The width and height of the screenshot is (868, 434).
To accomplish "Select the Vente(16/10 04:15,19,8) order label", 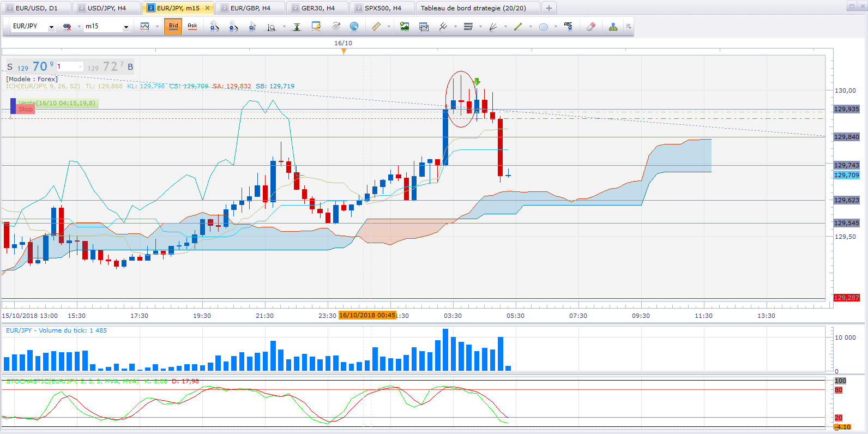I will point(57,103).
